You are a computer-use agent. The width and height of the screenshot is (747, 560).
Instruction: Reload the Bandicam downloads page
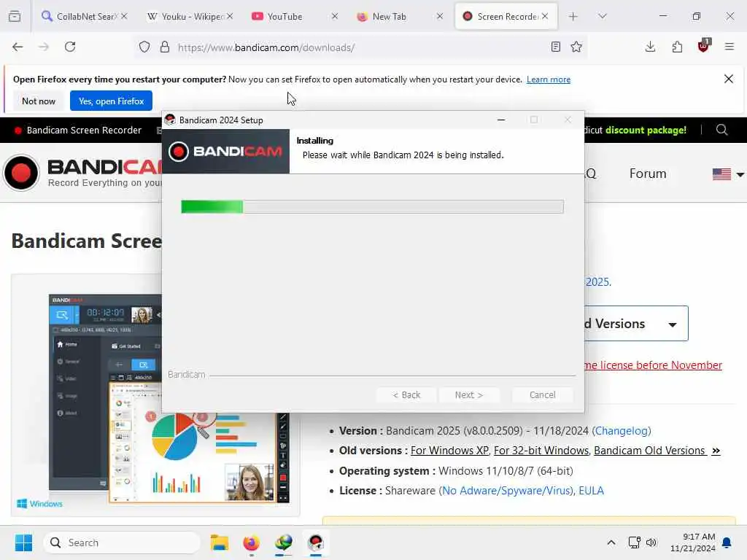(x=70, y=47)
